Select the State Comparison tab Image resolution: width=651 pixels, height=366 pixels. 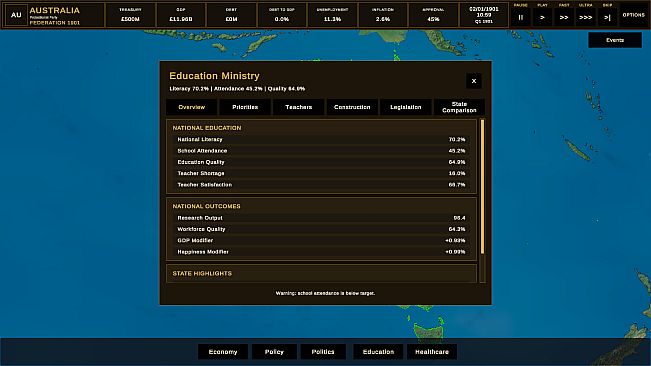pos(459,107)
